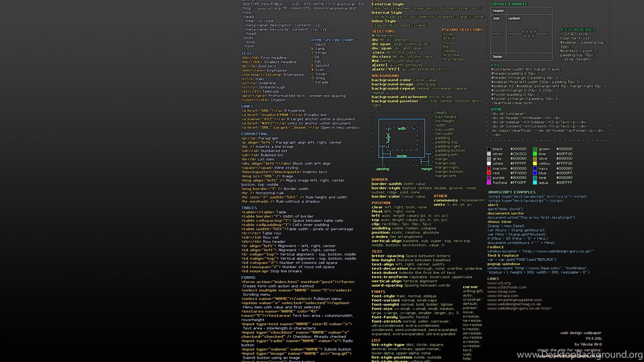The image size is (644, 362).
Task: Click the 'letter-spacing' property text
Action: [388, 256]
